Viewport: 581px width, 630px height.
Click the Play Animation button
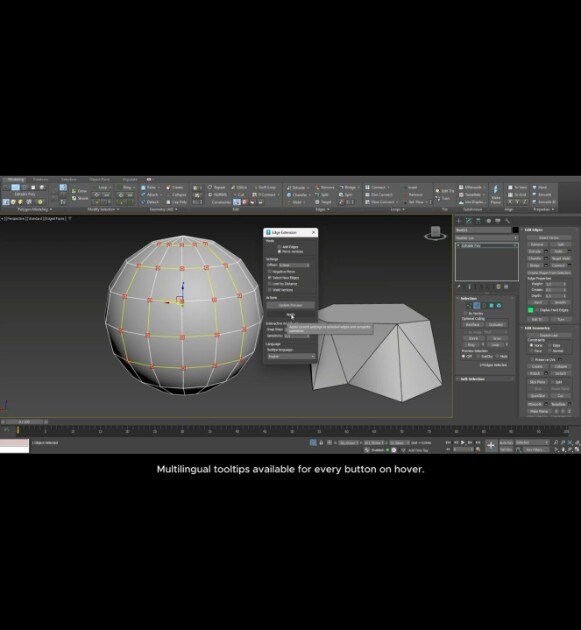click(462, 442)
